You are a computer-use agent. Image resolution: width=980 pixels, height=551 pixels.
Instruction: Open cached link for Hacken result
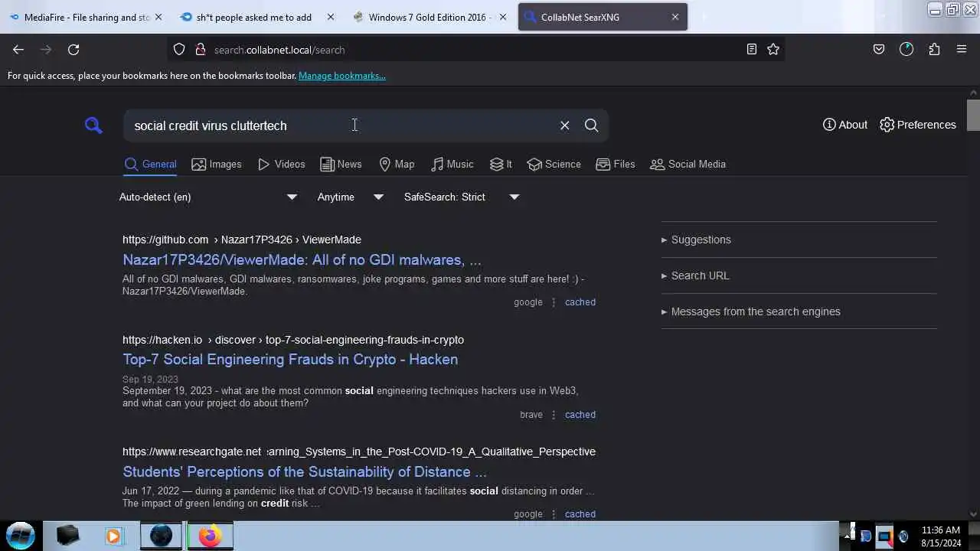(580, 415)
